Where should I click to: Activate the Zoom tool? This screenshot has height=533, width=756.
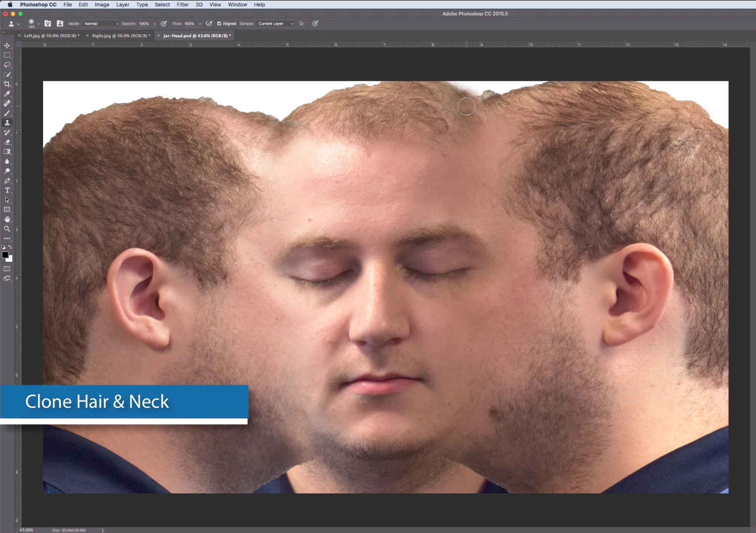coord(7,229)
